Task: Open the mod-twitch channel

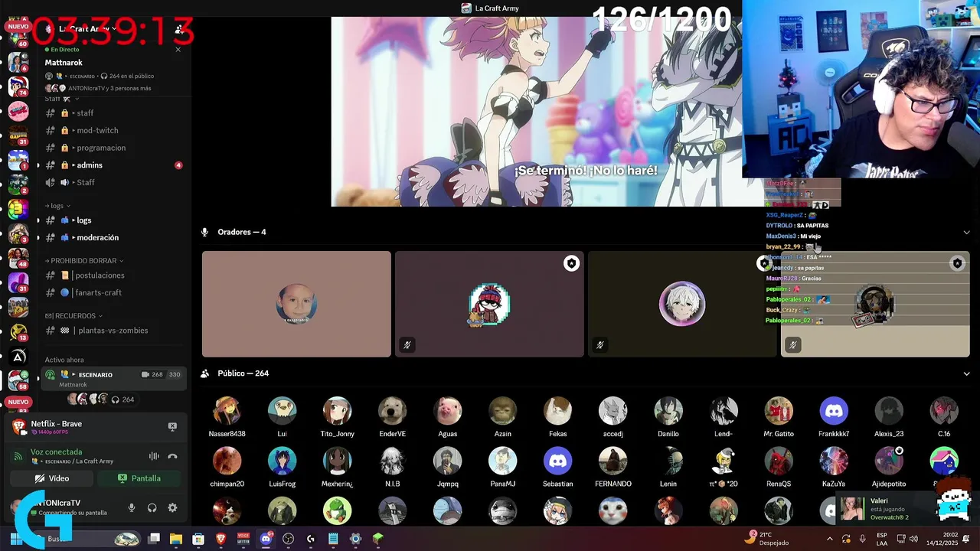Action: coord(113,130)
